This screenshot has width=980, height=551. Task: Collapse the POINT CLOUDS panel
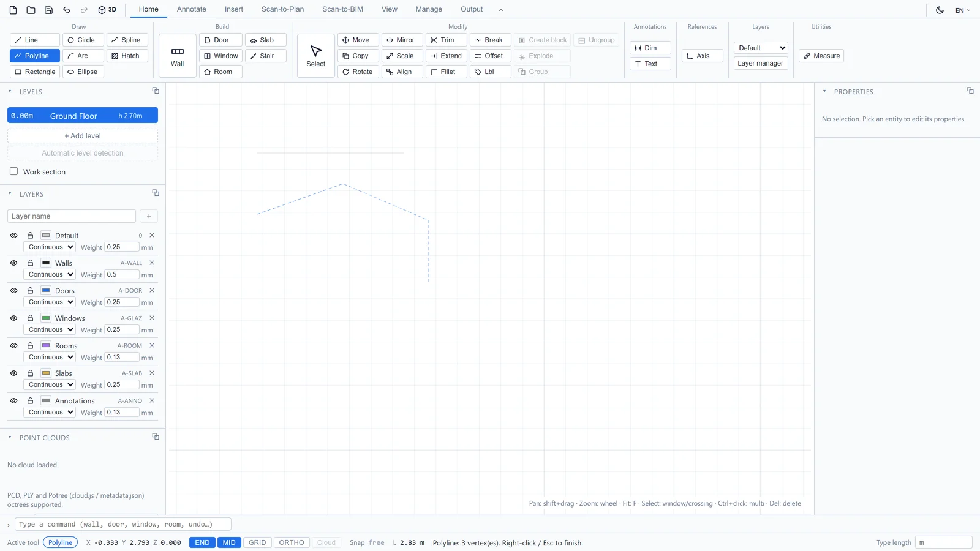tap(10, 437)
